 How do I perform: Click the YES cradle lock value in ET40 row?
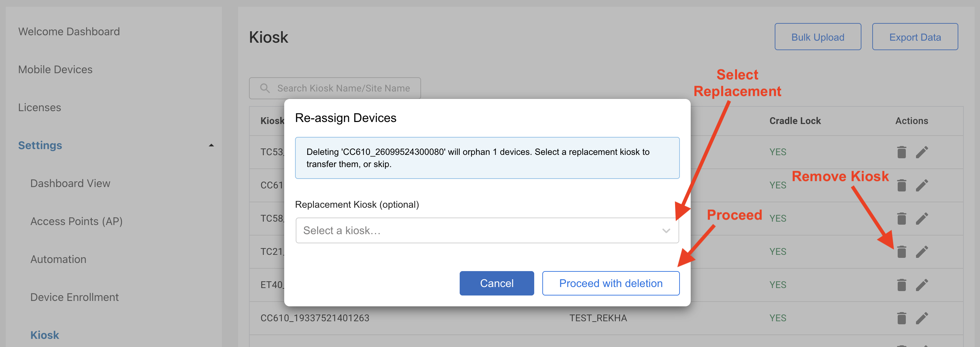point(778,285)
